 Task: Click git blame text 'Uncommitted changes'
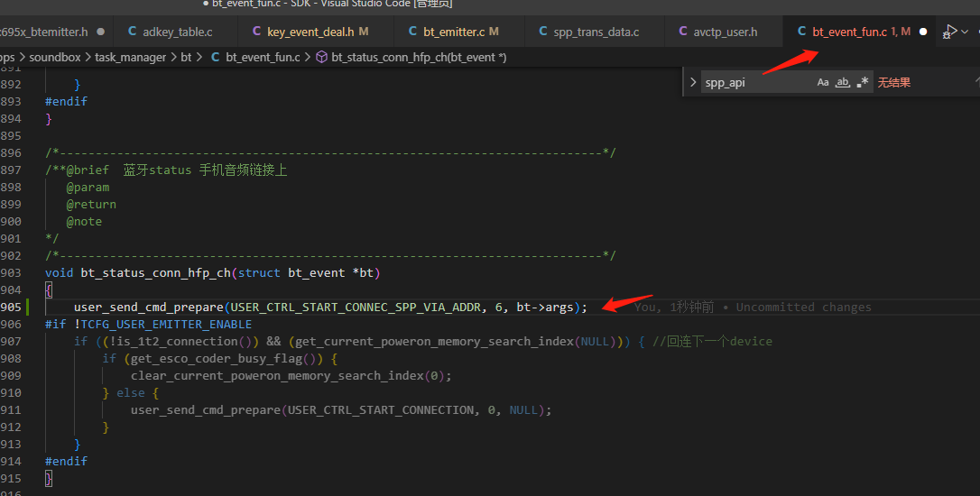point(803,308)
